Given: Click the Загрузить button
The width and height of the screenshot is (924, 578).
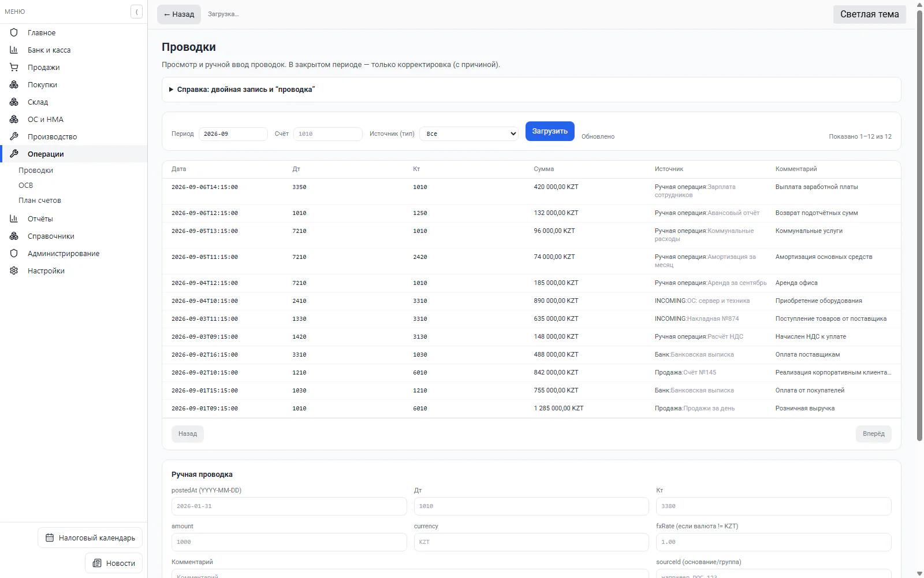Looking at the screenshot, I should click(550, 131).
